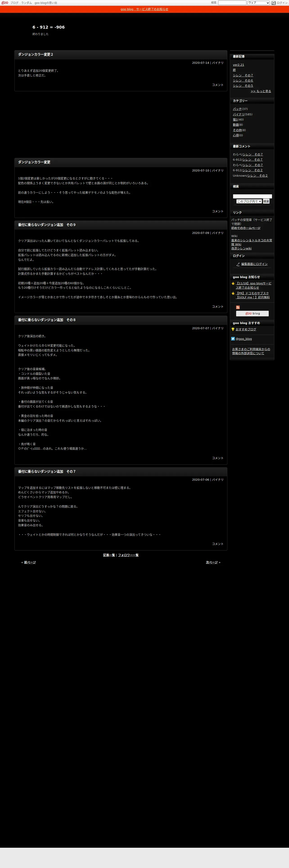Open 【11/18】goo blogサービス終了のお知らせ link

point(253,286)
